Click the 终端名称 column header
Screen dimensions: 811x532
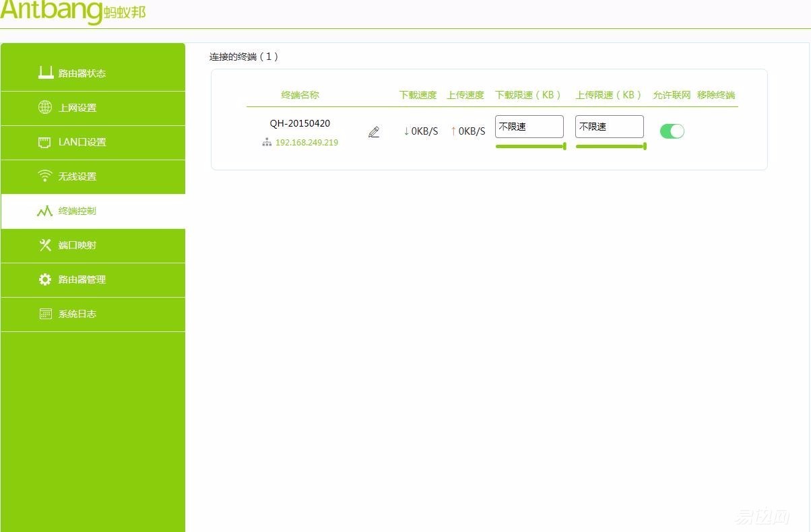300,95
